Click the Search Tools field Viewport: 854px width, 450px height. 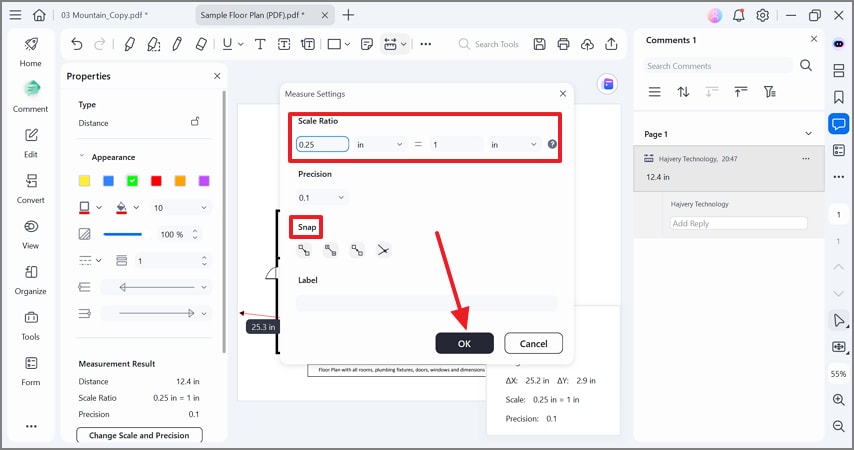click(x=489, y=44)
